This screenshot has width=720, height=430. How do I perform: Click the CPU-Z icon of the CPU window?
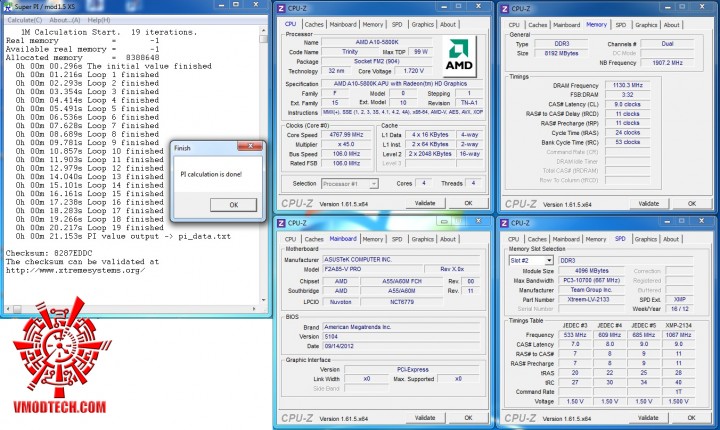281,8
